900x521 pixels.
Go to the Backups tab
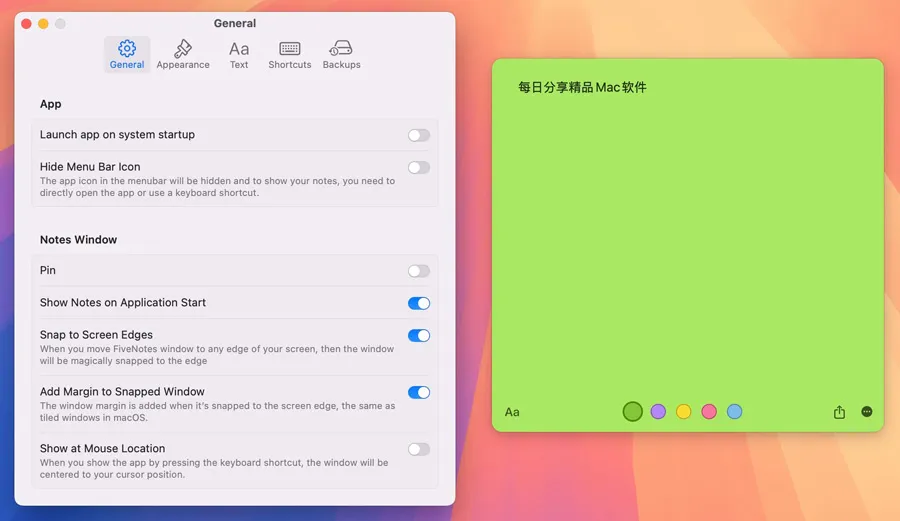coord(341,54)
